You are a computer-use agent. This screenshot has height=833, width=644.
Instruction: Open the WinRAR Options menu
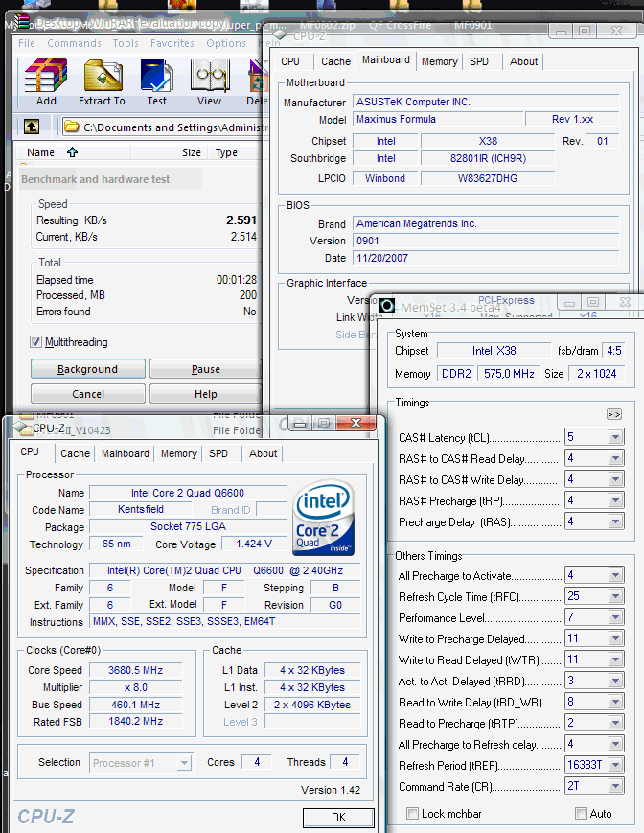[226, 43]
